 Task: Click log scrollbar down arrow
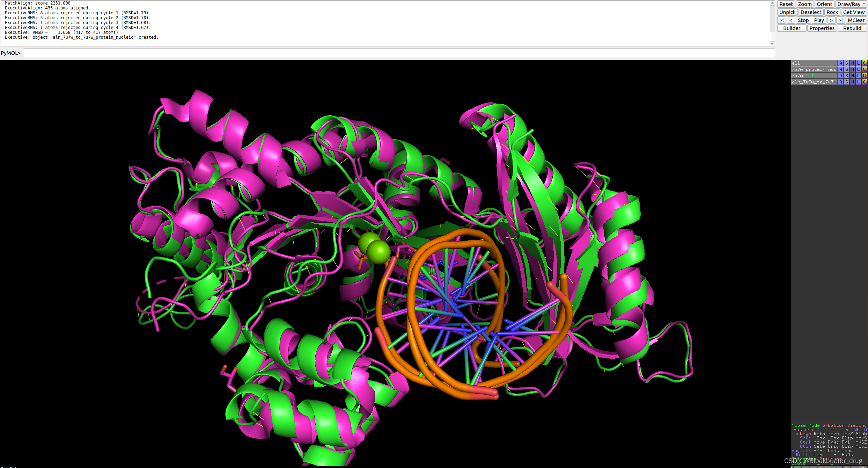point(772,44)
